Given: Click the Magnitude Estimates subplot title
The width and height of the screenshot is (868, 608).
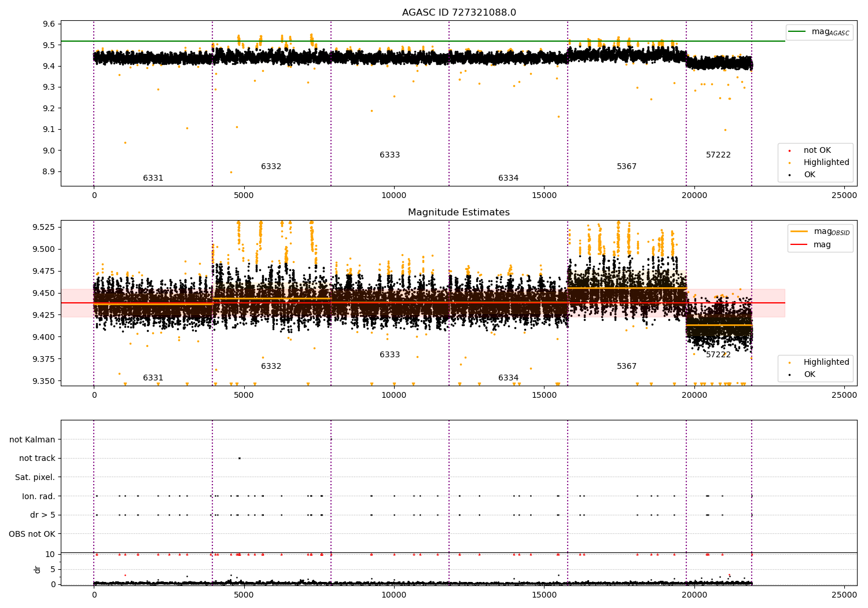Looking at the screenshot, I should point(459,213).
